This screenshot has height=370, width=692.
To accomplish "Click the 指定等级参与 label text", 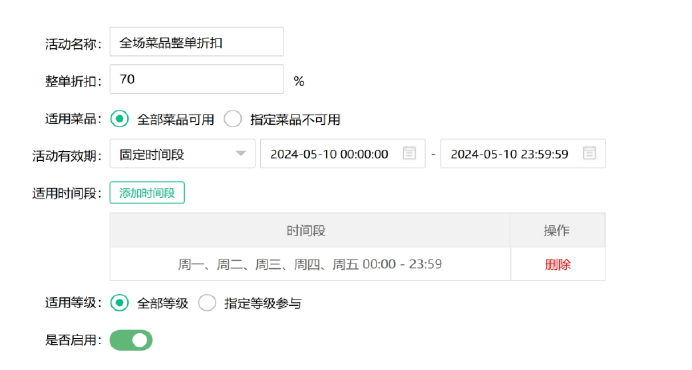I will coord(263,304).
